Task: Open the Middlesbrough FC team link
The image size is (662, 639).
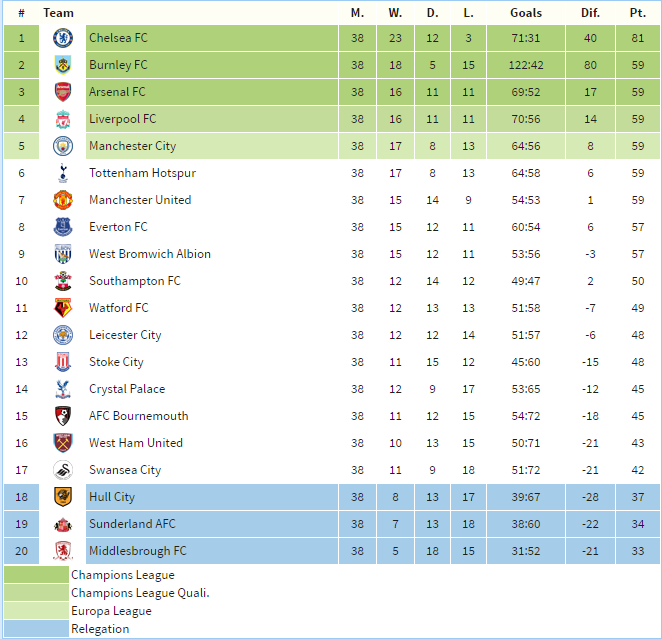Action: click(137, 551)
